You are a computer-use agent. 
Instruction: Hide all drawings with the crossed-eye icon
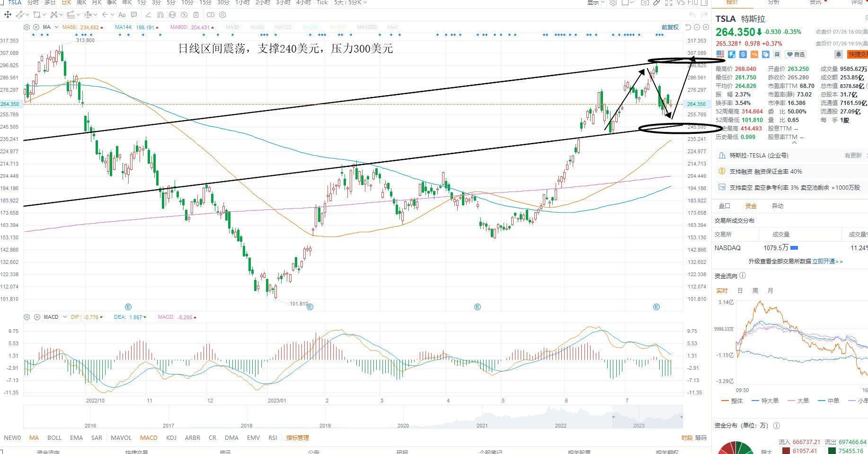click(184, 15)
